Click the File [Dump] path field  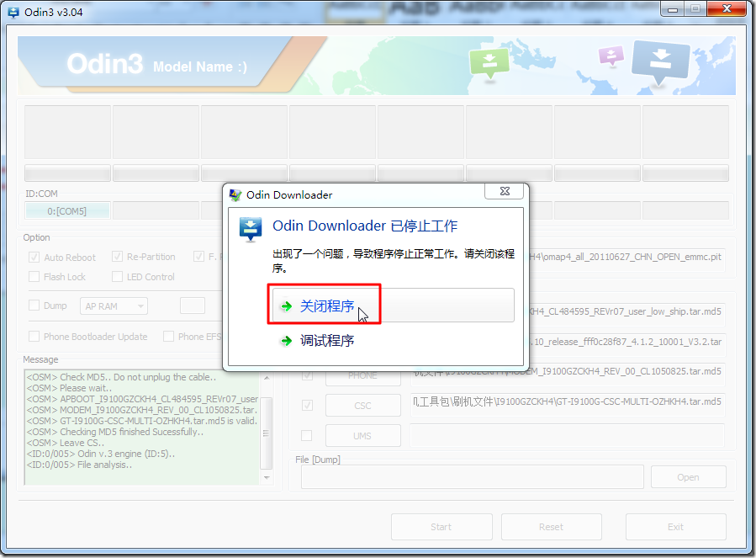[x=473, y=477]
